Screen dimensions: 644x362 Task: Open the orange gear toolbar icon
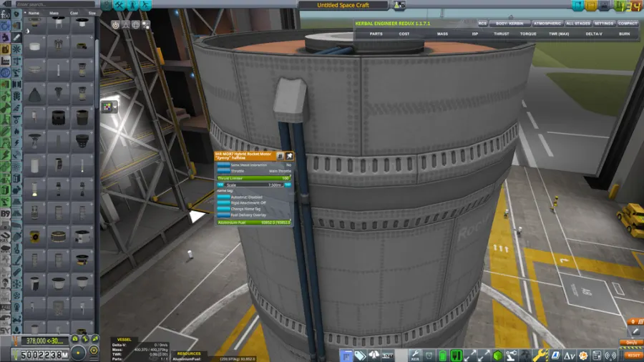pos(582,356)
